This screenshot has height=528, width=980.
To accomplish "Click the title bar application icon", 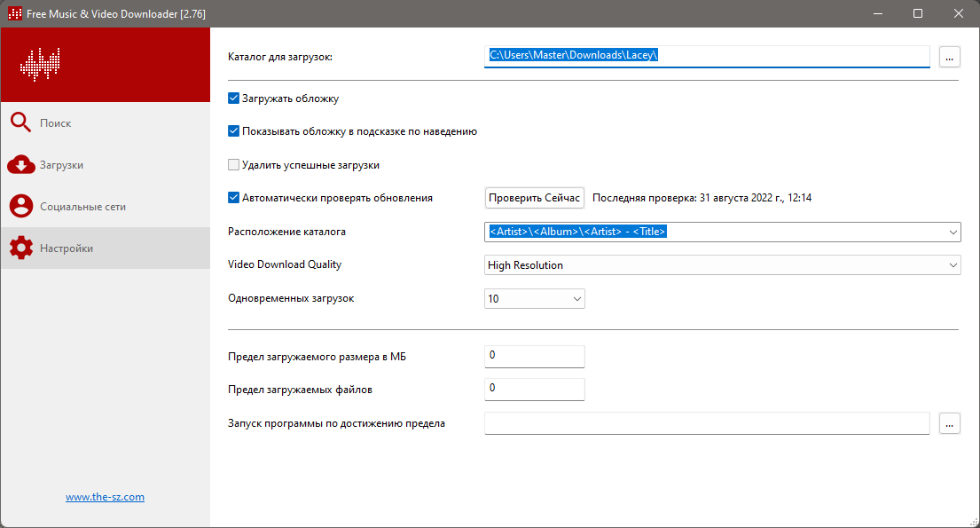I will 14,13.
